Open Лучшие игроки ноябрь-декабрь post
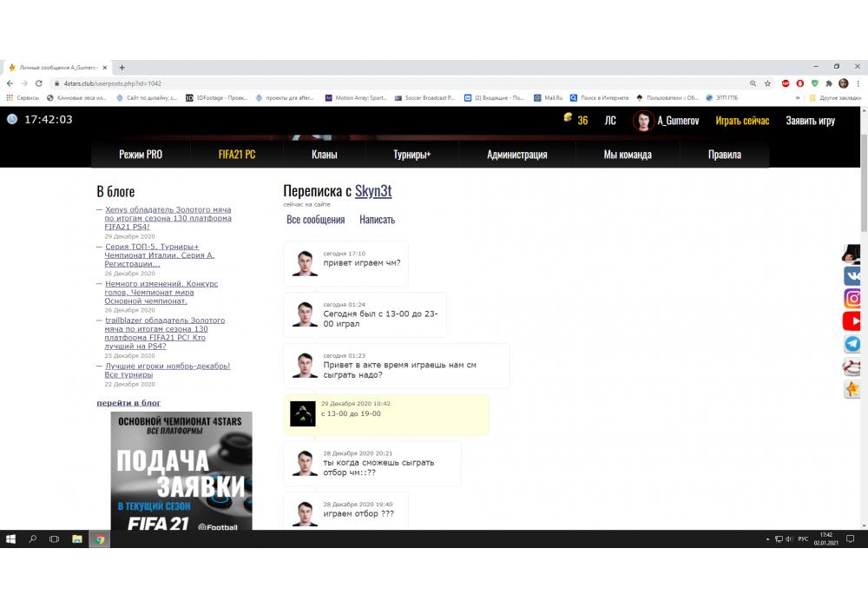This screenshot has width=868, height=608. click(x=168, y=370)
